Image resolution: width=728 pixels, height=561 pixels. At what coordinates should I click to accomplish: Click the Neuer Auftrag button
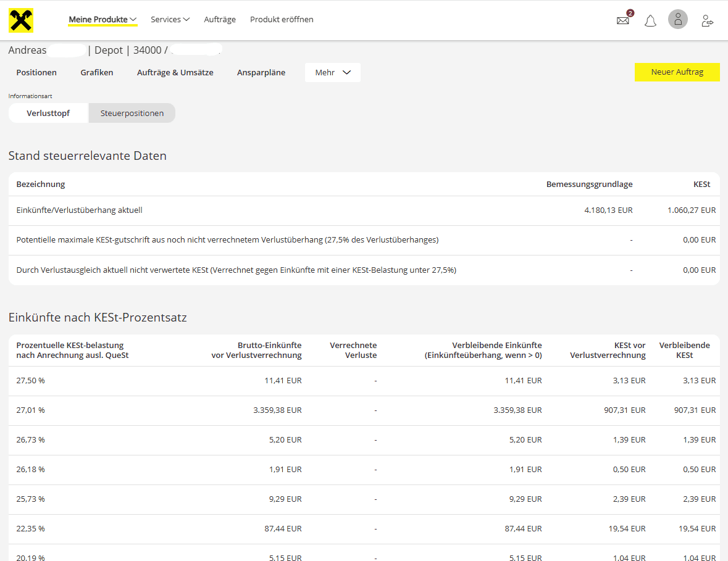coord(677,72)
